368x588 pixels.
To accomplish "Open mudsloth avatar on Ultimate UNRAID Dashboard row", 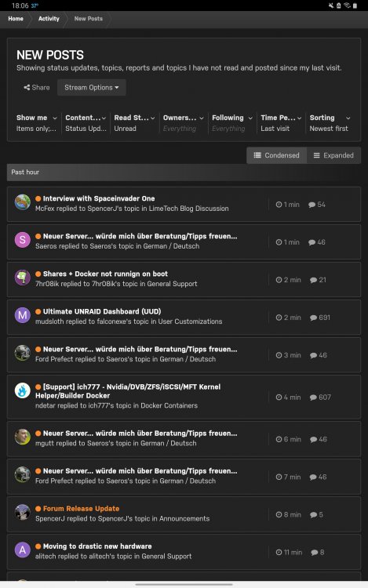I will click(23, 315).
